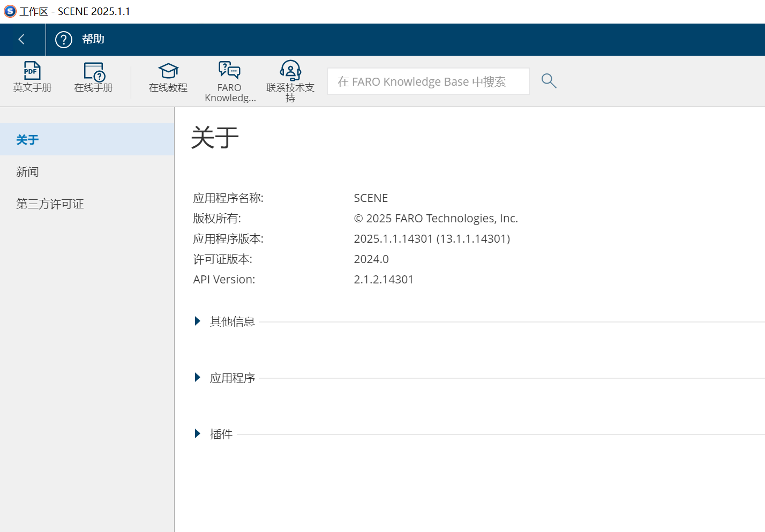
Task: Open the 英文手册 PDF manual
Action: (32, 79)
